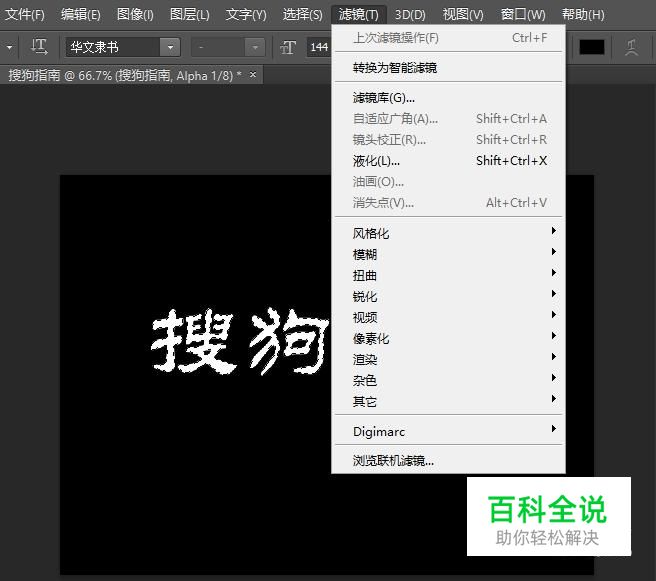
Task: Expand the 杂色 noise submenu
Action: click(x=448, y=380)
